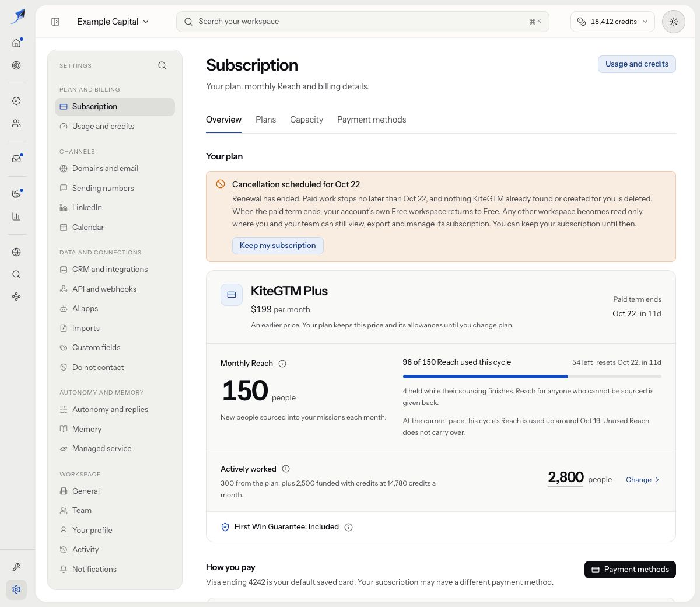
Task: Open Domains and email settings
Action: (x=115, y=169)
